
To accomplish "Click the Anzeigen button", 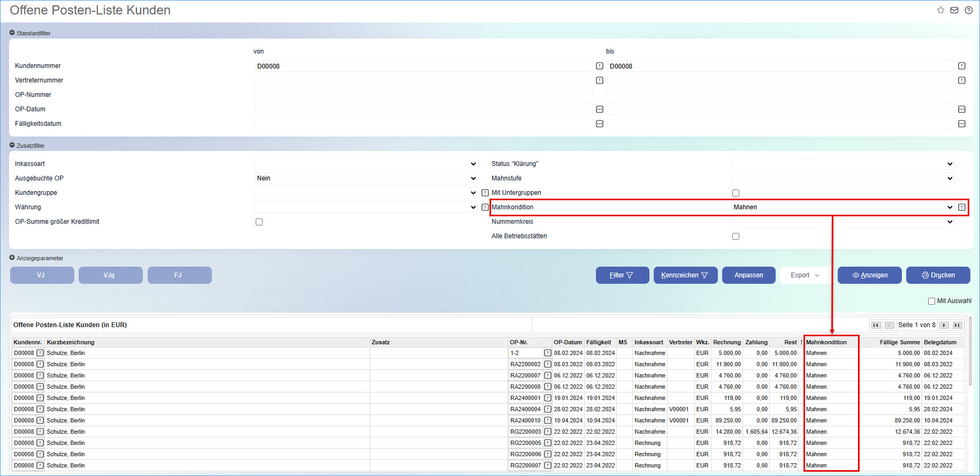I will click(869, 275).
